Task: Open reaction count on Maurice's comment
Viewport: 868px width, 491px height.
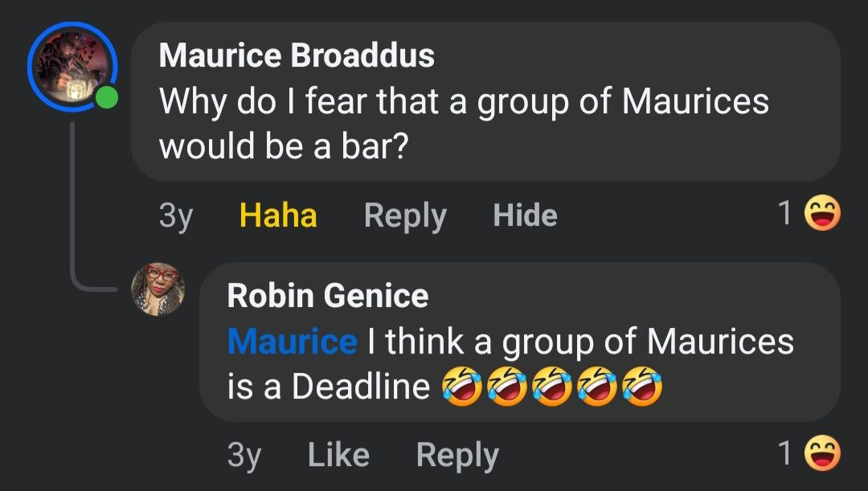Action: click(x=785, y=214)
